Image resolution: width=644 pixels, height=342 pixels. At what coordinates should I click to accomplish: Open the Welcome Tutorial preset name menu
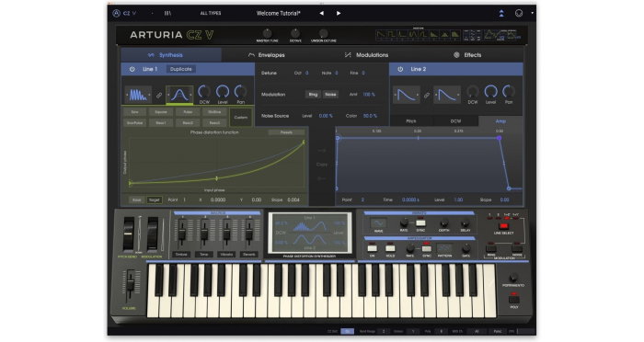coord(279,13)
